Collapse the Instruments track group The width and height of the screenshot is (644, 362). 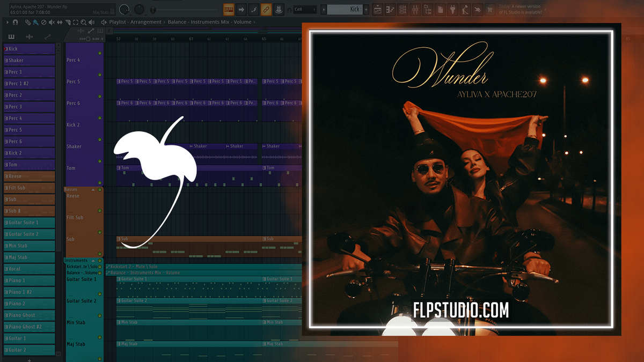pyautogui.click(x=92, y=260)
